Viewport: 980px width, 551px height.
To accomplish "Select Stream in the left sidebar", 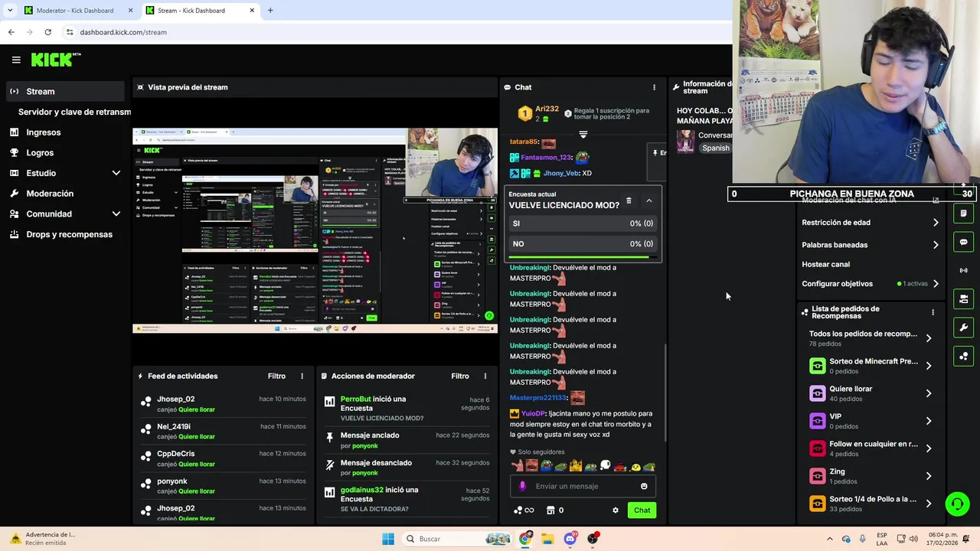I will [x=64, y=91].
